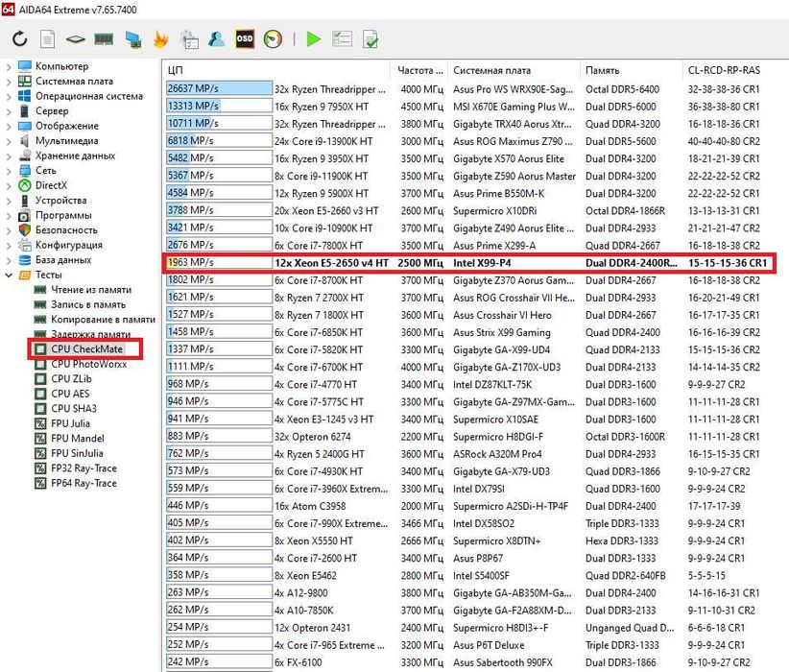Select Конфигурация in the tree
Screen dimensions: 789x672
(68, 245)
